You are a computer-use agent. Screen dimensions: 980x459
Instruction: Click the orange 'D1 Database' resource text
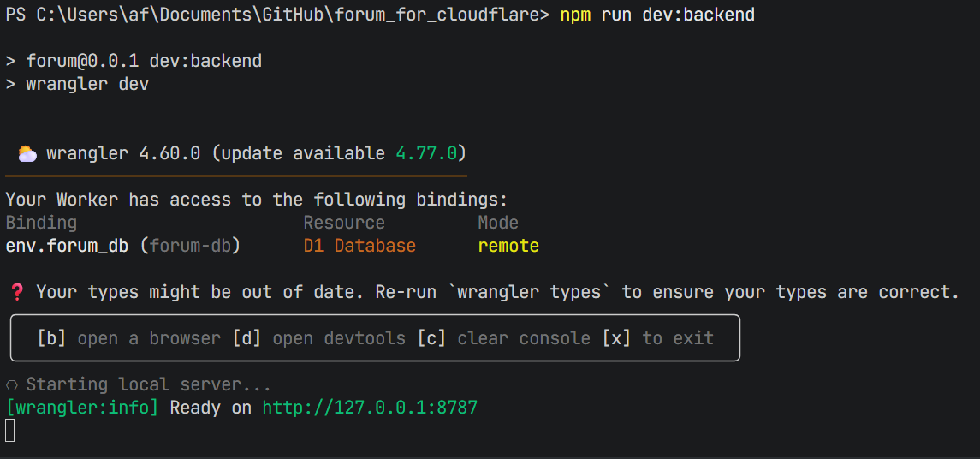coord(359,246)
